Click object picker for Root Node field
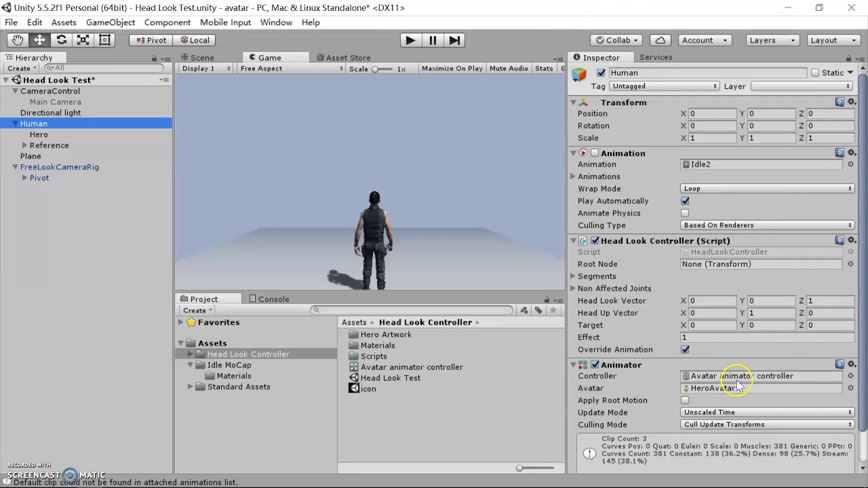 850,264
